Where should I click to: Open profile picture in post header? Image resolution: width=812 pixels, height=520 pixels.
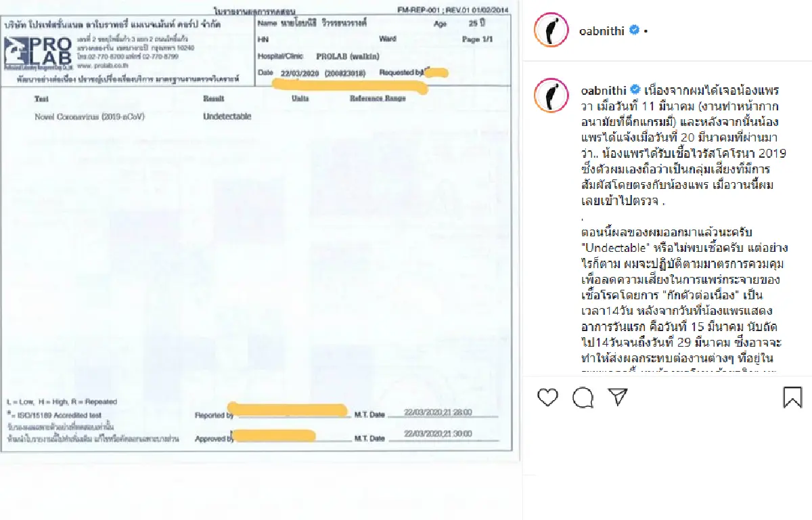point(550,30)
